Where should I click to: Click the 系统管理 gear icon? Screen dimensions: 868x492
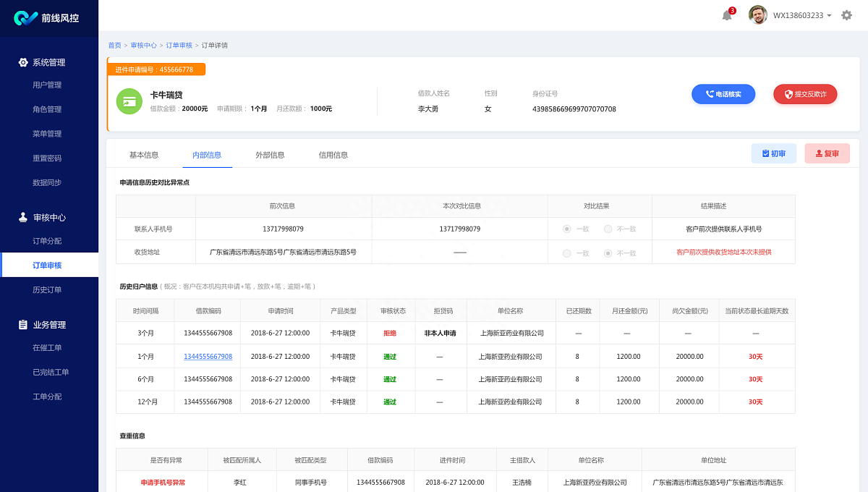coord(23,62)
